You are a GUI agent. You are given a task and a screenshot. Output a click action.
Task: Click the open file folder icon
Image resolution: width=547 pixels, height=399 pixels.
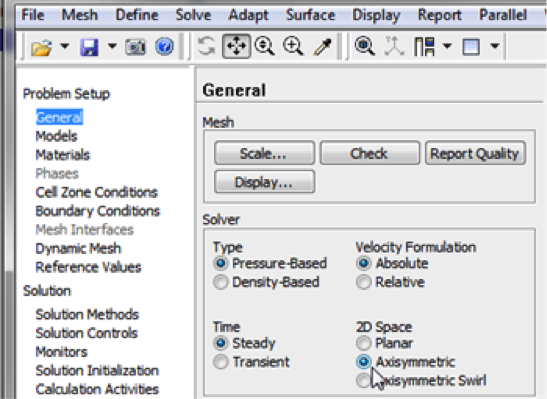point(42,47)
